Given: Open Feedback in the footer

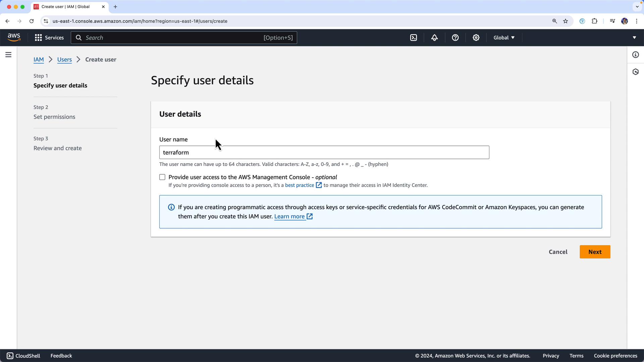Looking at the screenshot, I should 61,356.
